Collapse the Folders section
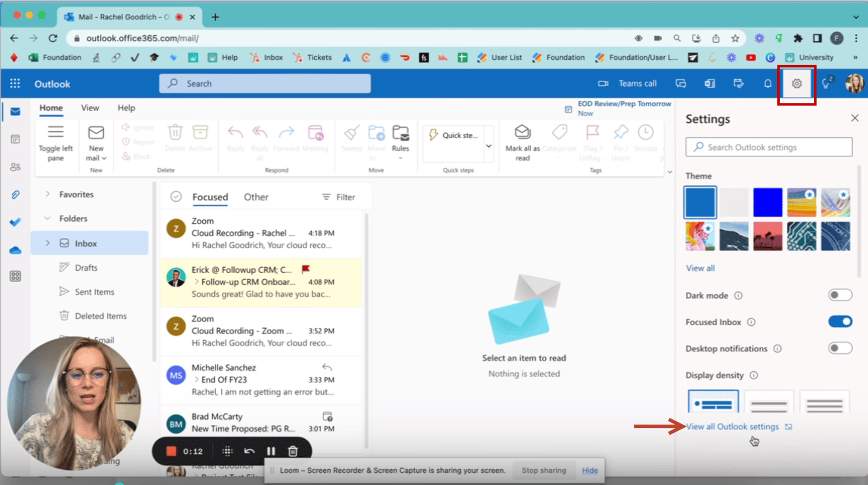This screenshot has width=868, height=485. (x=47, y=218)
